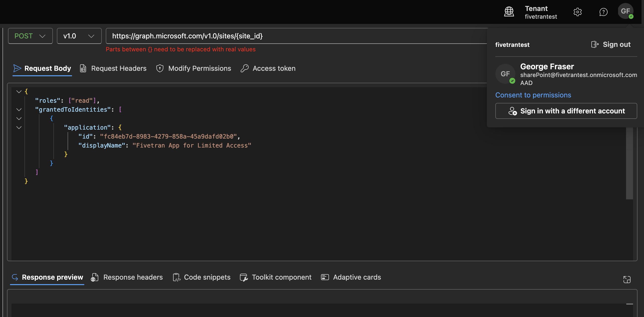The width and height of the screenshot is (644, 317).
Task: Click the Request Headers document icon
Action: coord(83,68)
